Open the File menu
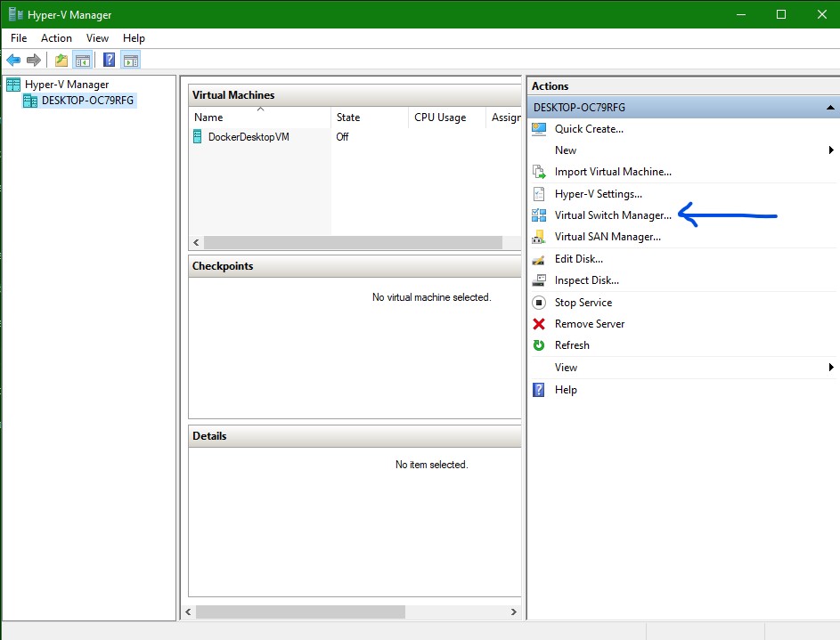The image size is (840, 640). pyautogui.click(x=19, y=38)
